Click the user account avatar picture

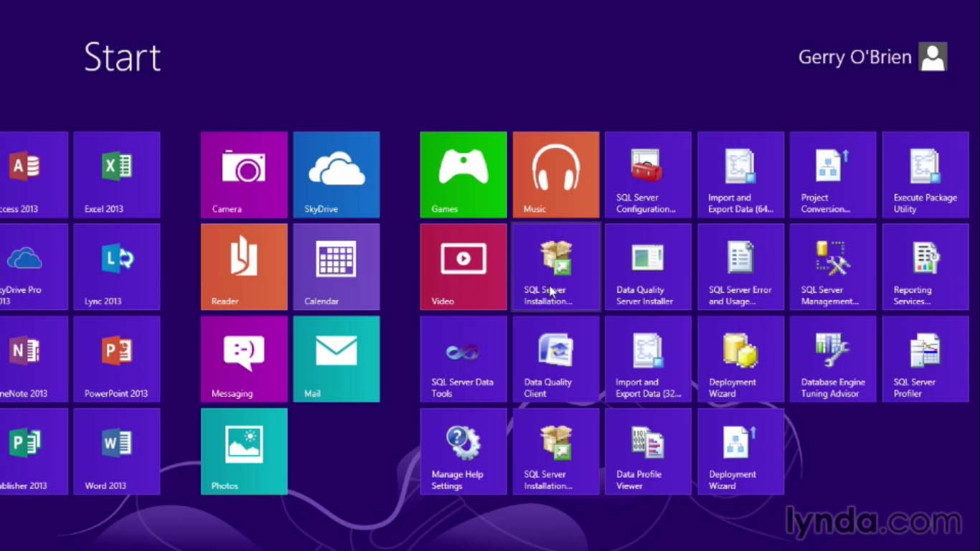[x=933, y=57]
